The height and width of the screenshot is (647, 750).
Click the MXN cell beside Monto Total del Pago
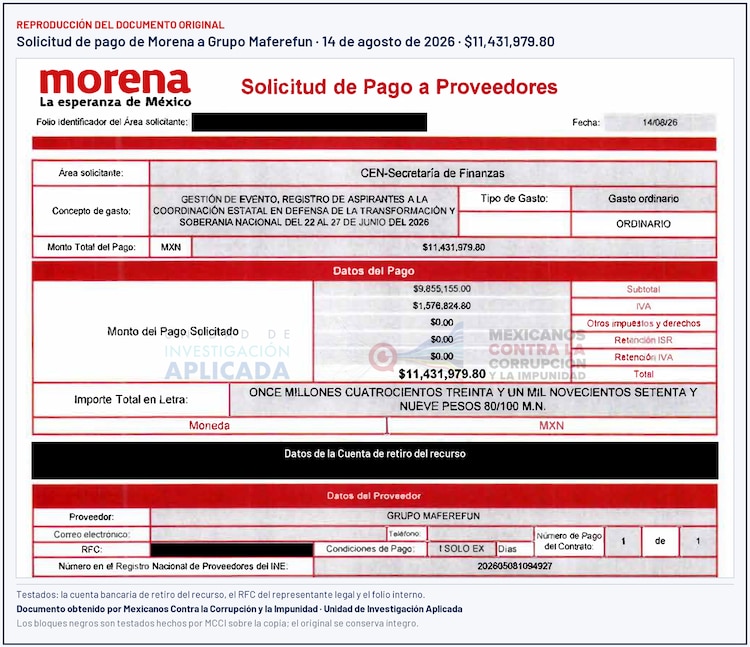coord(171,247)
